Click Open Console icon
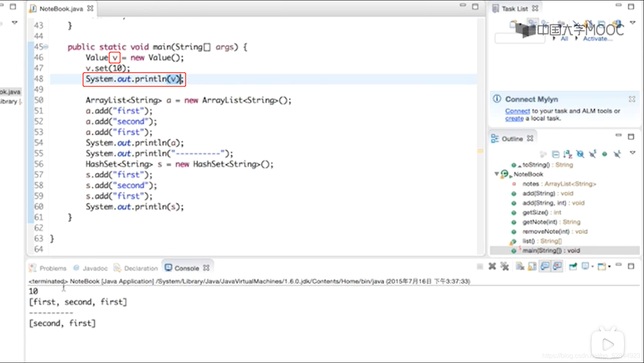The image size is (644, 363). (602, 266)
